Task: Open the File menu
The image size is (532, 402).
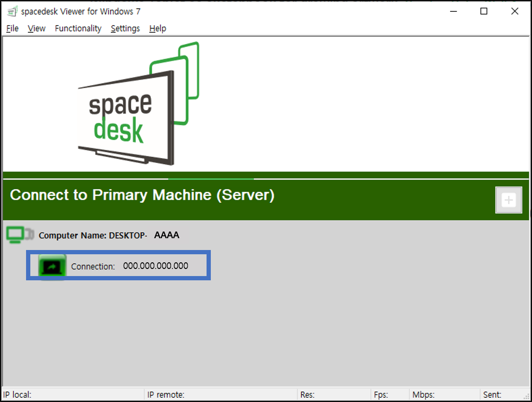Action: tap(12, 28)
